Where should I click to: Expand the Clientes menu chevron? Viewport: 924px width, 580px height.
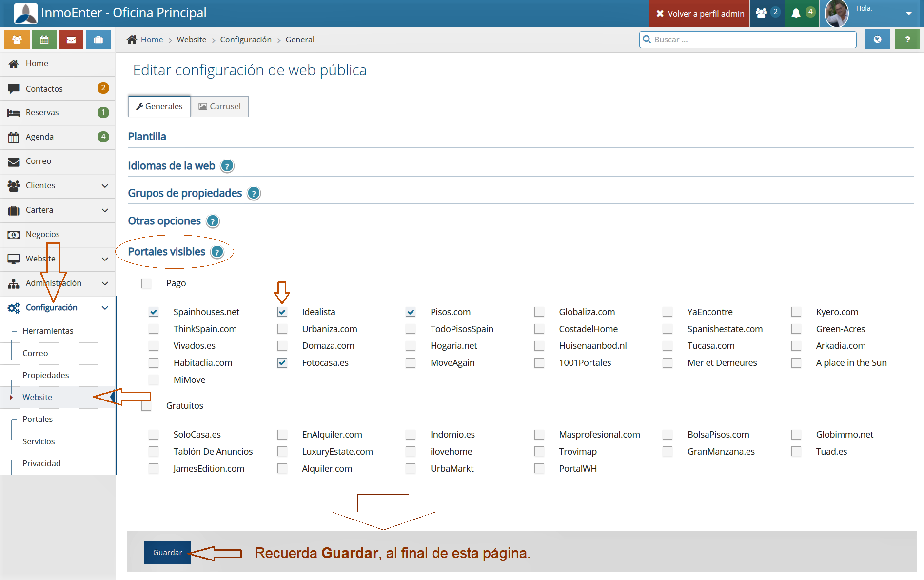(105, 186)
